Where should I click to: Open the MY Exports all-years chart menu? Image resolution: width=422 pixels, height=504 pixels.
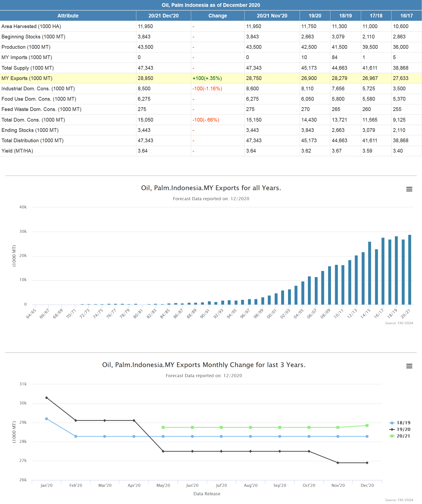click(x=409, y=189)
